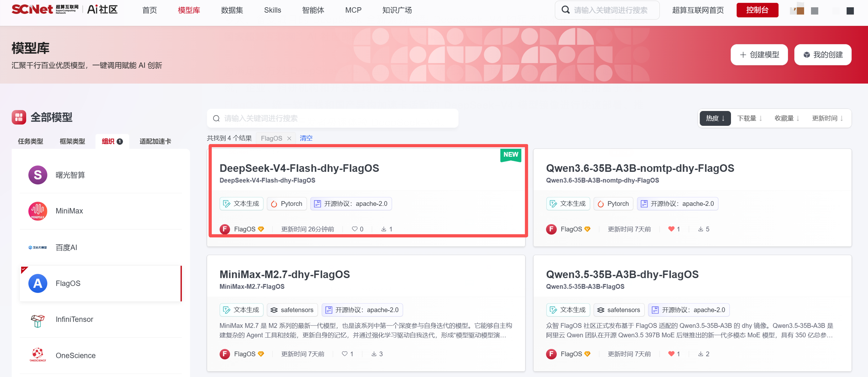
Task: Click 清空 to clear filters
Action: tap(306, 138)
